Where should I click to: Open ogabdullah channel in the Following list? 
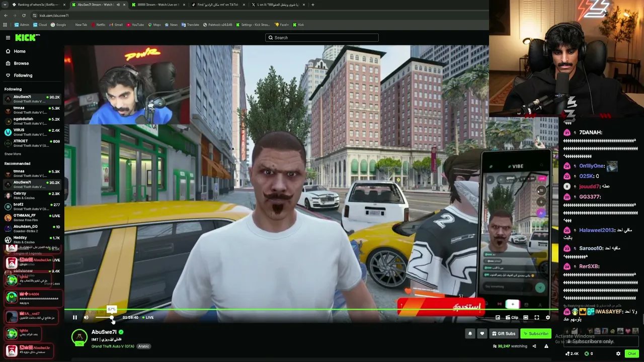(32, 121)
